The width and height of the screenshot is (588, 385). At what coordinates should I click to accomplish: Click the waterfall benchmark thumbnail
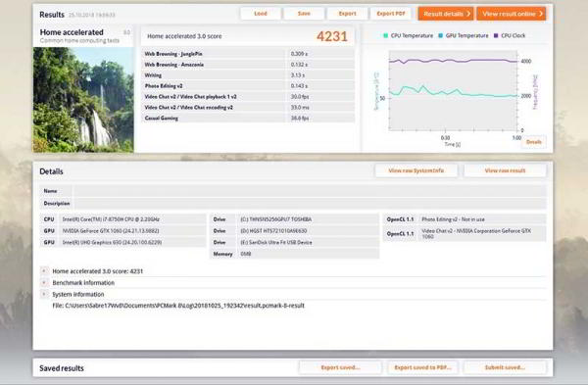(83, 100)
